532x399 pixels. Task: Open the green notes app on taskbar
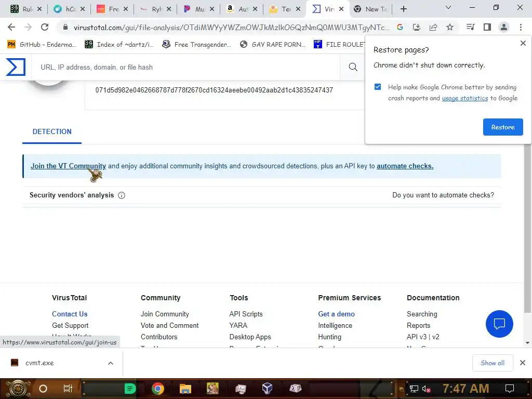[130, 389]
